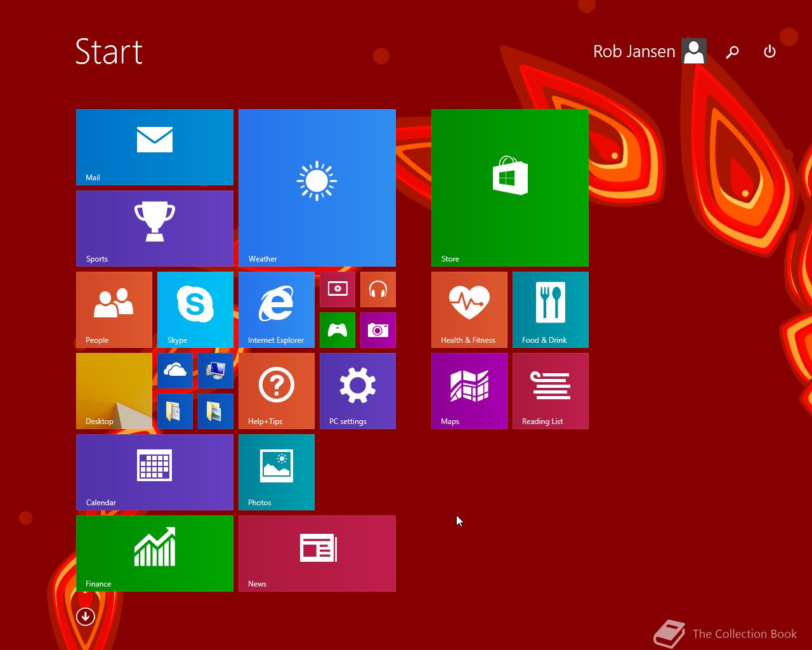Launch the Food & Drink tile

(551, 310)
